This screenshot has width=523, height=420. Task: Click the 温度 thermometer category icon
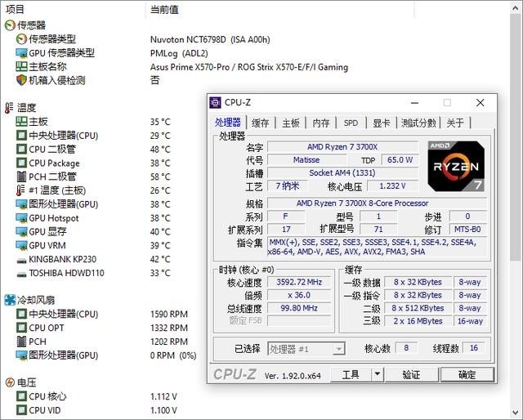9,108
